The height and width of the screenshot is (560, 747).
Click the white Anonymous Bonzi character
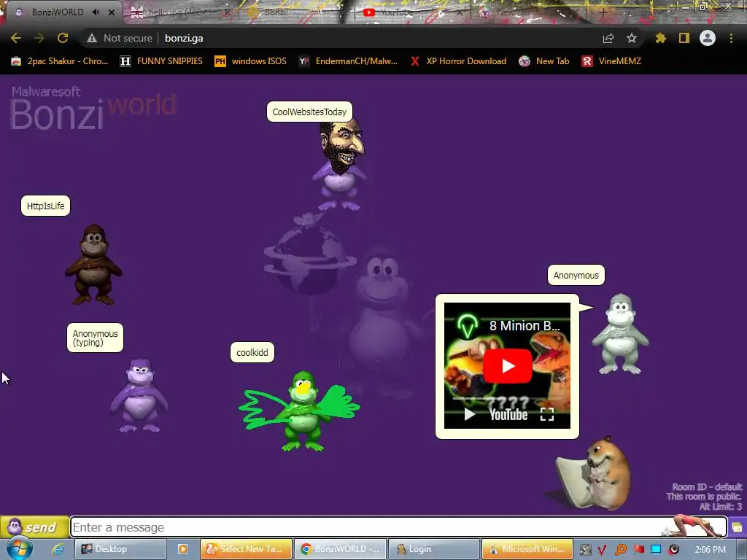click(x=620, y=334)
